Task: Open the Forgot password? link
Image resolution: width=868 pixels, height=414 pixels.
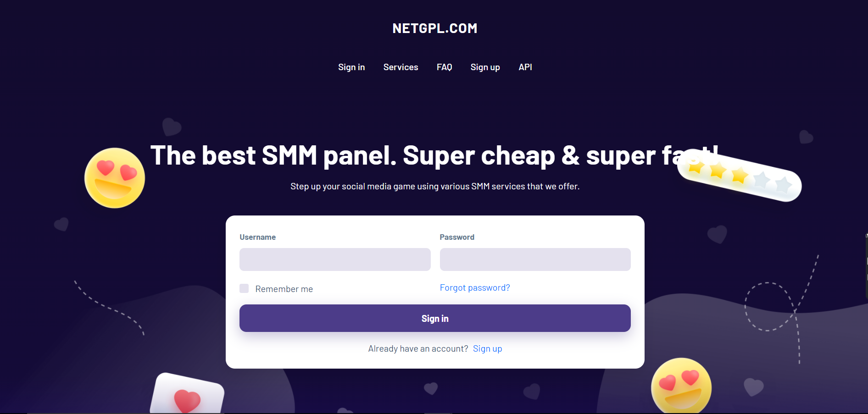Action: 475,287
